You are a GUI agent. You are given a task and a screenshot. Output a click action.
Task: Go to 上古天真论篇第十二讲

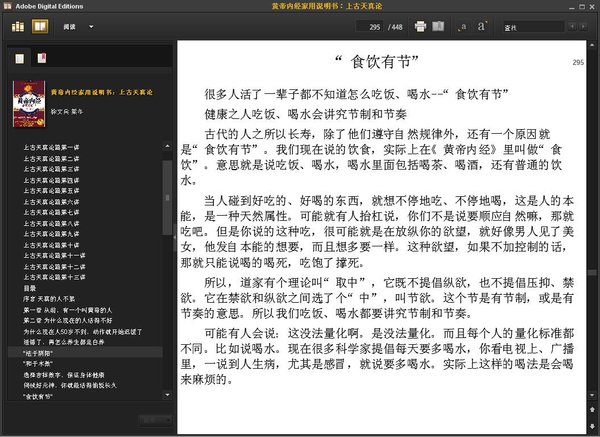point(54,266)
